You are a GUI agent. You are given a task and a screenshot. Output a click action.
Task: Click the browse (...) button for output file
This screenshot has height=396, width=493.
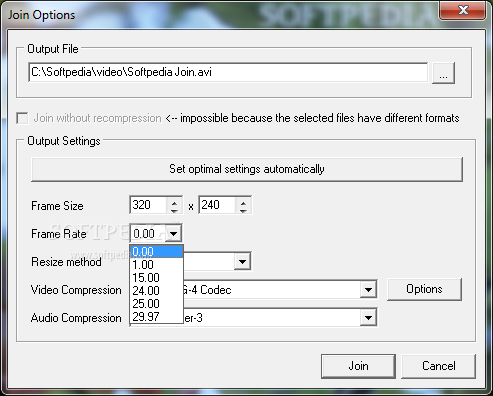click(x=443, y=73)
